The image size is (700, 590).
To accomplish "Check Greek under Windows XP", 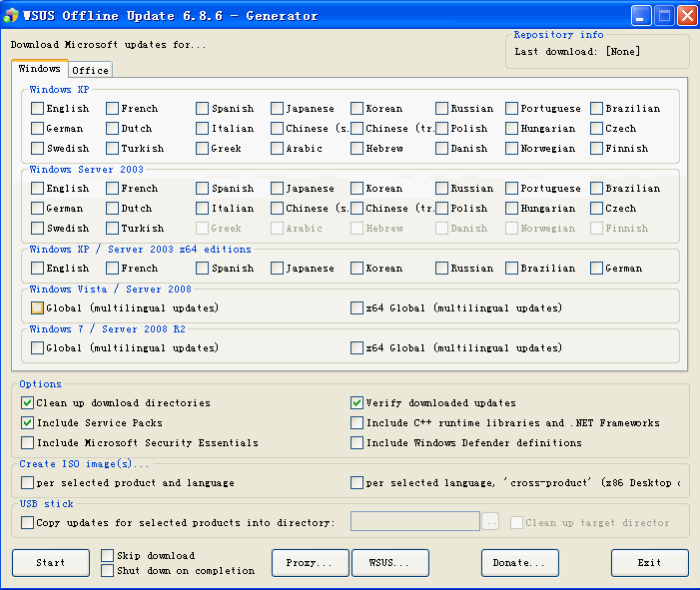I will pyautogui.click(x=203, y=148).
